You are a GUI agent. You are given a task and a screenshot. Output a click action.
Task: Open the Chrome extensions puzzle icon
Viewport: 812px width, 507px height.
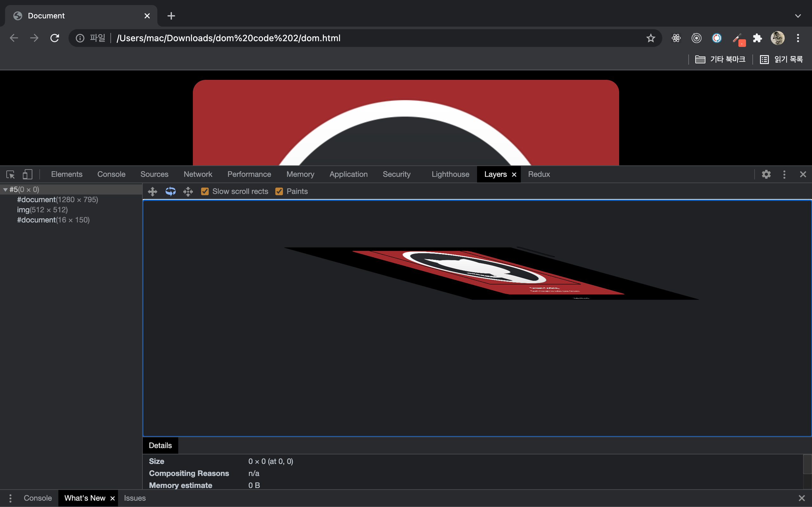[757, 38]
